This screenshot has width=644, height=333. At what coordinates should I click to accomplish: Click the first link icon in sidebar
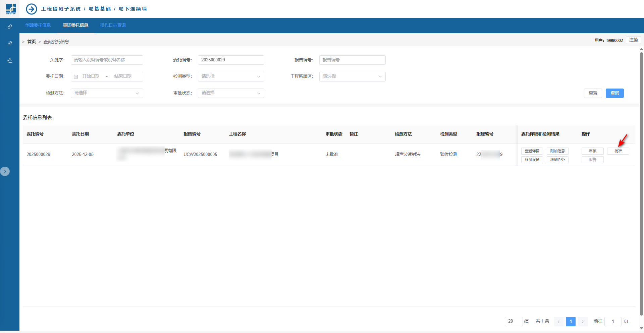click(x=10, y=26)
